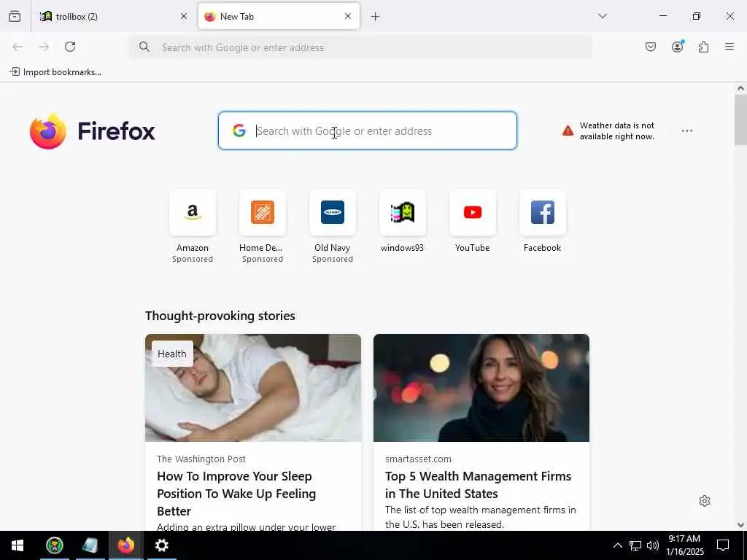Click Import bookmarks... link

click(x=55, y=72)
